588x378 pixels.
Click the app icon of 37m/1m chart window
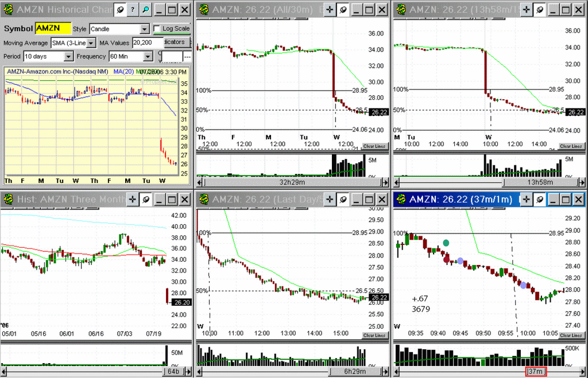pyautogui.click(x=401, y=199)
